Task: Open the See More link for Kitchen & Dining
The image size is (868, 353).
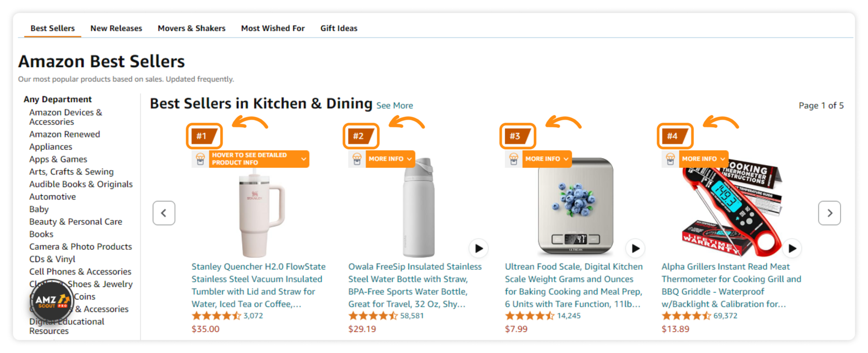Action: (x=395, y=105)
